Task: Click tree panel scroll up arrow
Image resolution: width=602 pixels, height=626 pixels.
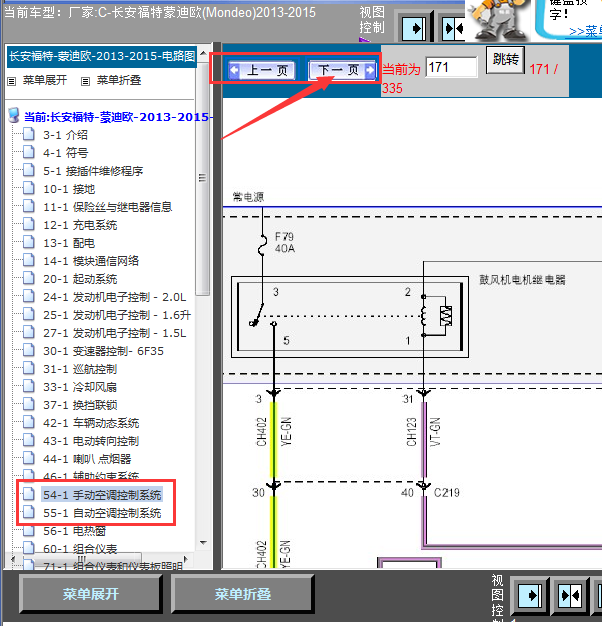Action: coord(203,53)
